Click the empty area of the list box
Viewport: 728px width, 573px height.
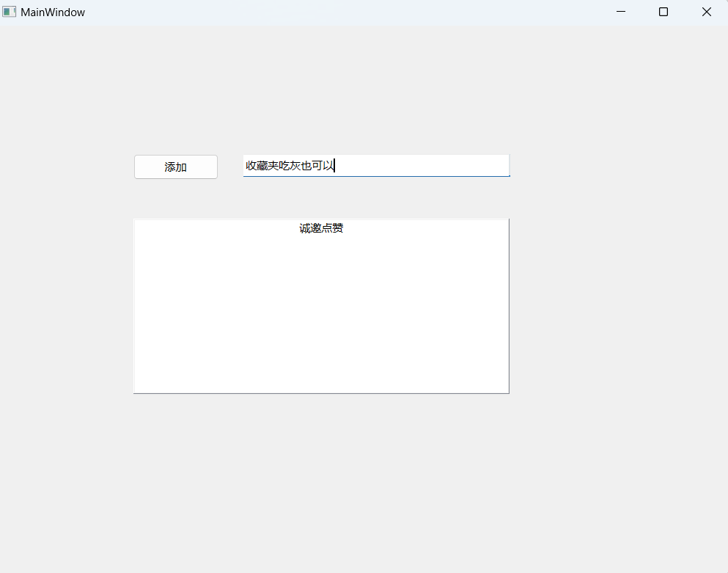pyautogui.click(x=321, y=315)
